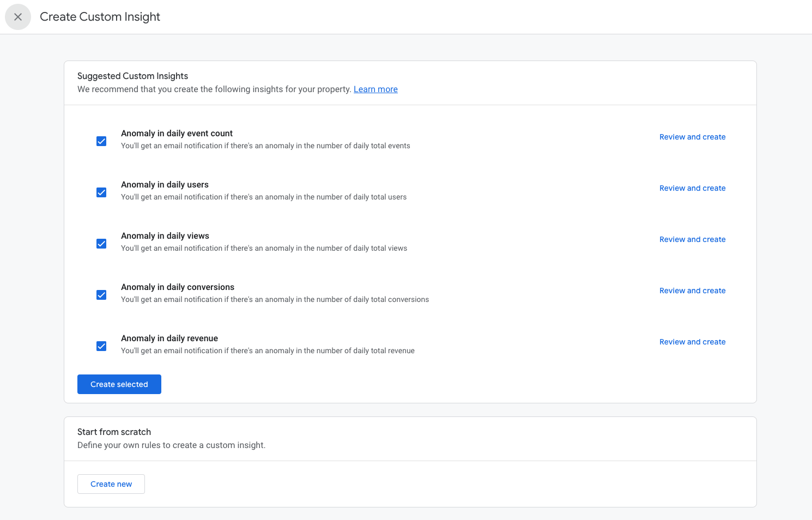Review and create daily users insight

click(692, 188)
